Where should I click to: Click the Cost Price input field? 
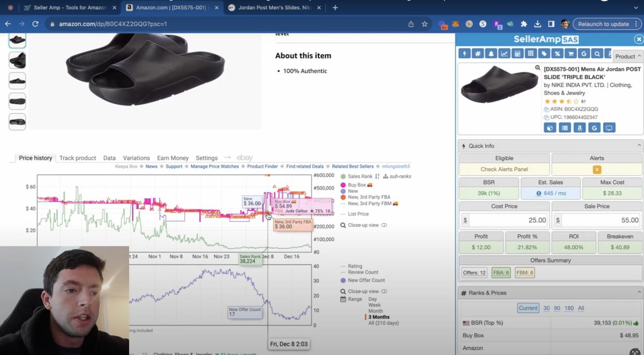509,220
